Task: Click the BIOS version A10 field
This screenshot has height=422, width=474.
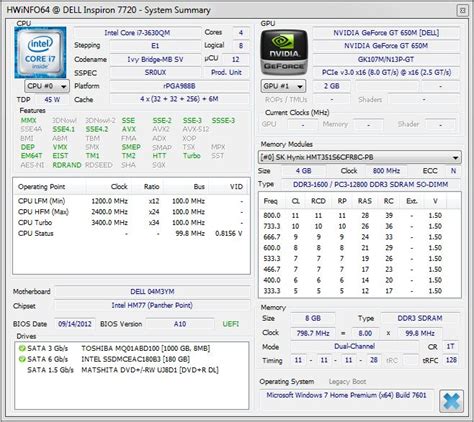Action: click(180, 324)
